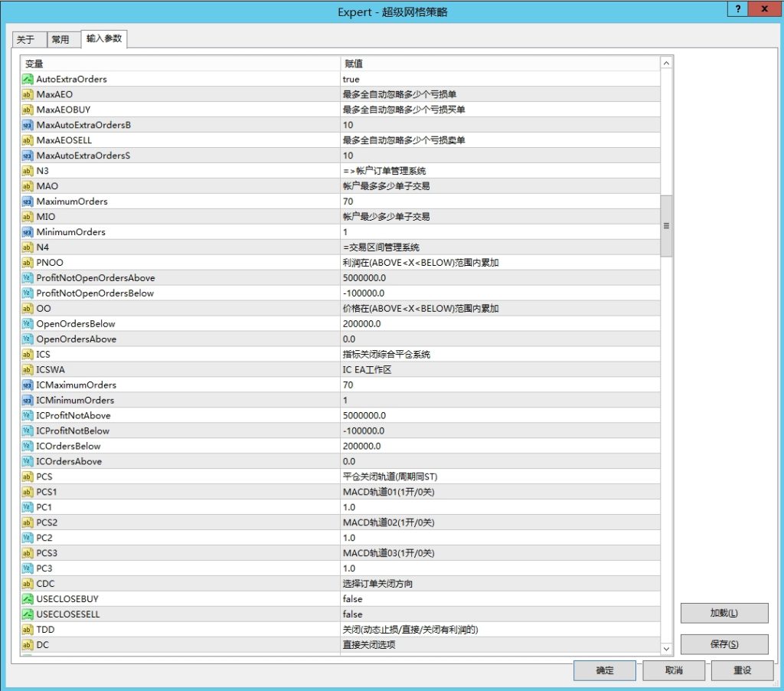Click the "123" integer icon beside MaxAutoExtraOrdersB

coord(27,125)
